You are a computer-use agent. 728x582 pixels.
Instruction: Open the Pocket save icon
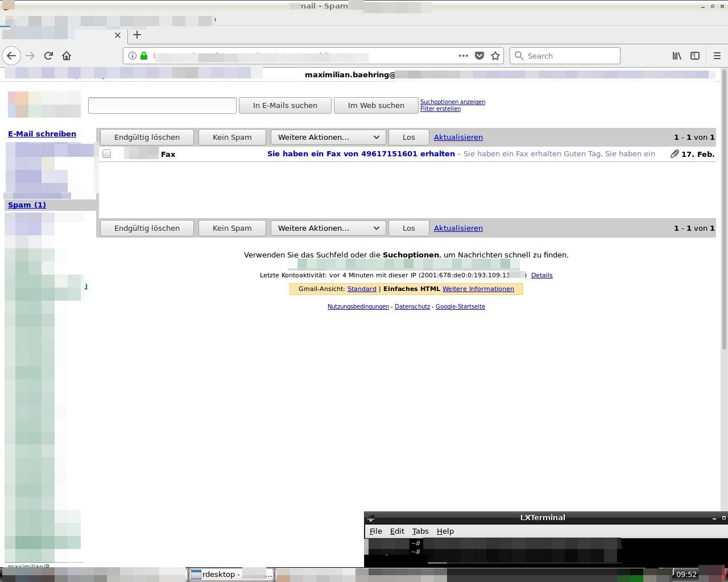tap(479, 56)
